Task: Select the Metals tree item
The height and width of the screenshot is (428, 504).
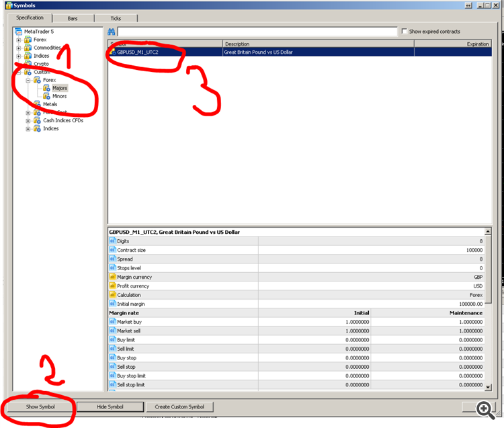Action: tap(50, 104)
